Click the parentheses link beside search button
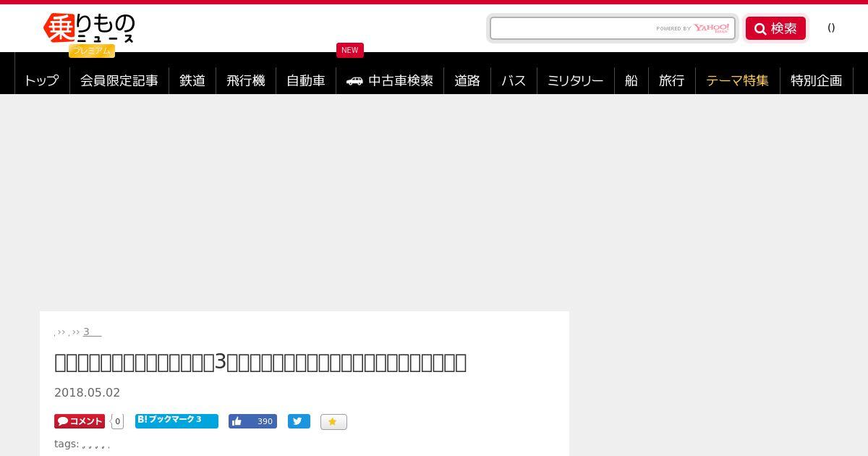Image resolution: width=868 pixels, height=456 pixels. click(831, 28)
